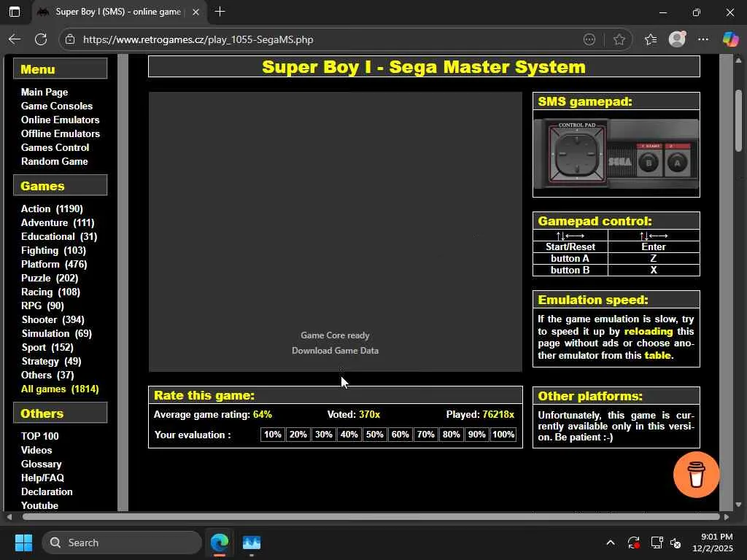This screenshot has width=747, height=560.
Task: Rate the game 50%
Action: pyautogui.click(x=374, y=435)
